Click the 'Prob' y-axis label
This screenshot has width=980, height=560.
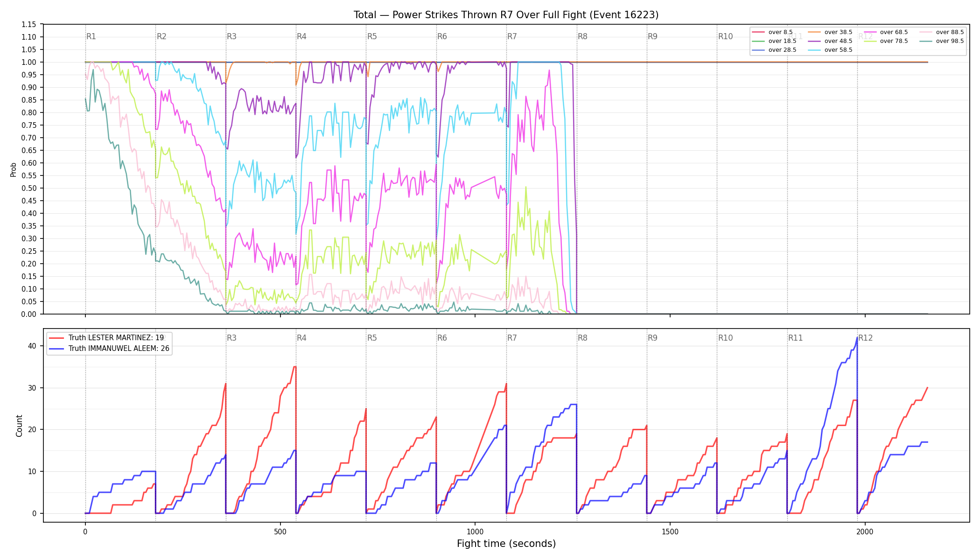[14, 169]
